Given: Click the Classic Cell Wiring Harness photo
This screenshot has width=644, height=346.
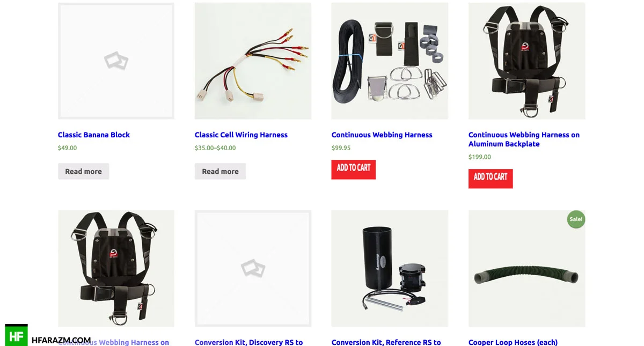Looking at the screenshot, I should tap(253, 61).
